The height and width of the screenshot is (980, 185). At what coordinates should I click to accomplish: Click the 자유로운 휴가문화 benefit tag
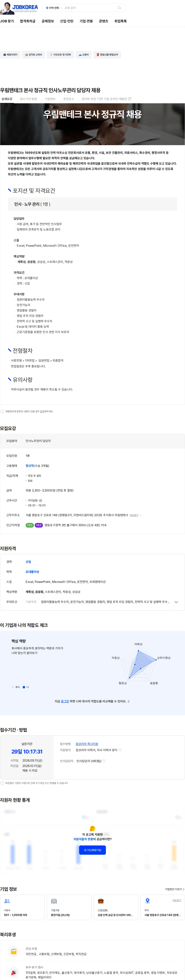click(60, 55)
